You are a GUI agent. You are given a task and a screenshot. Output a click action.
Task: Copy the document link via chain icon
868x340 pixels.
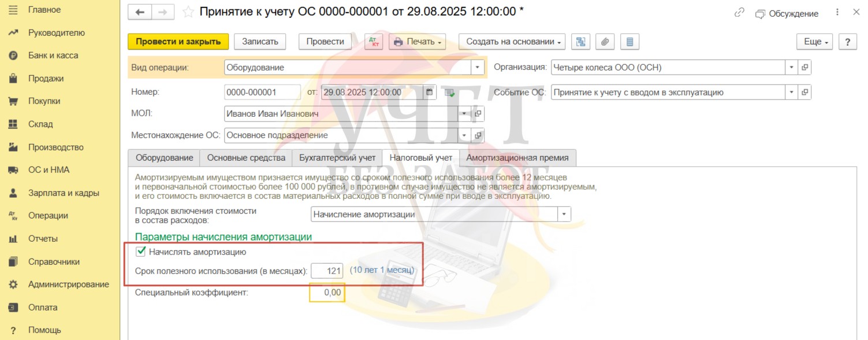pos(739,13)
